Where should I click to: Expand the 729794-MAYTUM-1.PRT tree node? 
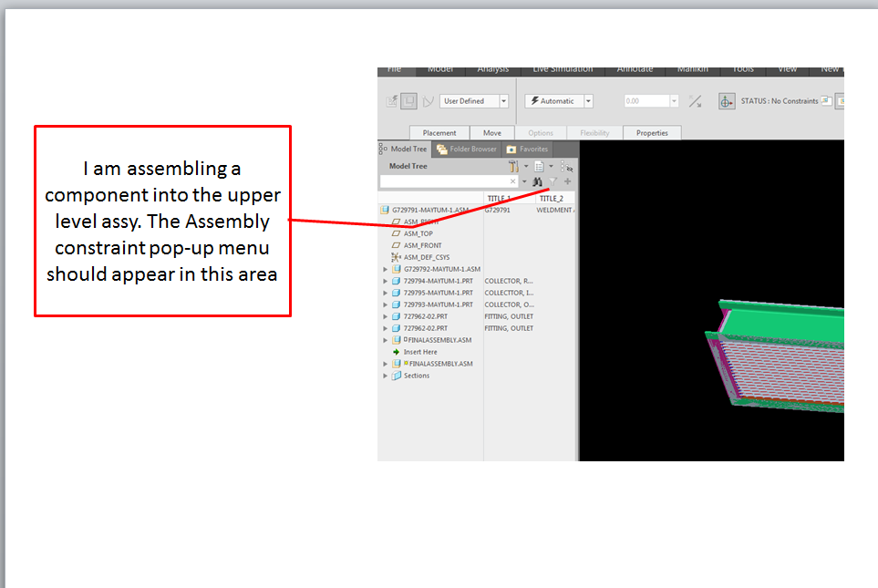(x=386, y=281)
